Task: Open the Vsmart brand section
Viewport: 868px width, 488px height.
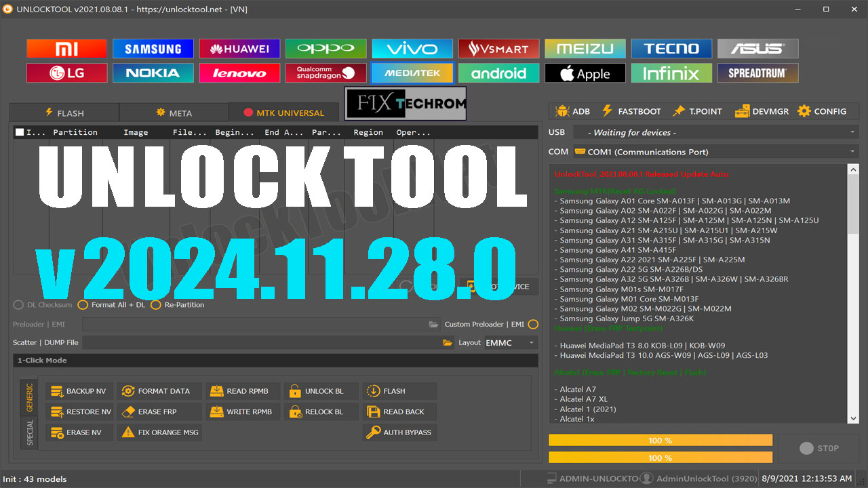Action: (x=498, y=48)
